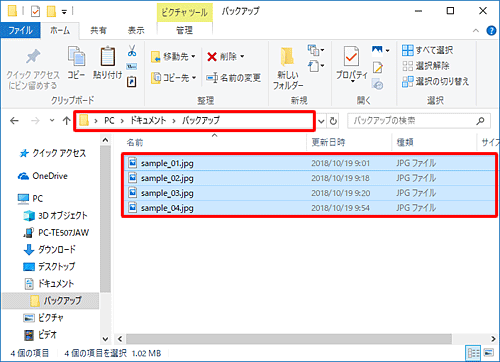Open the easy access dropdown in 新規 group
This screenshot has width=500, height=362.
[316, 66]
